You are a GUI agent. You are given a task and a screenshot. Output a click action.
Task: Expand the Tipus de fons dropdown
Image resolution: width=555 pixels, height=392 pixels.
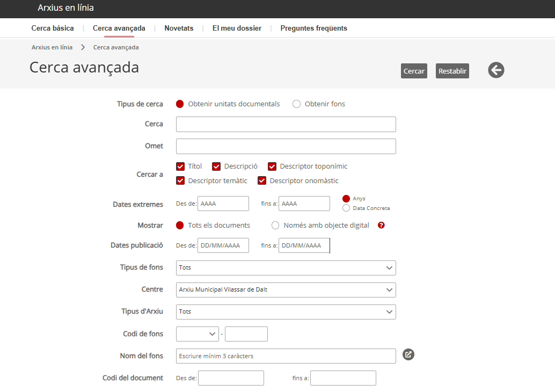pyautogui.click(x=286, y=267)
